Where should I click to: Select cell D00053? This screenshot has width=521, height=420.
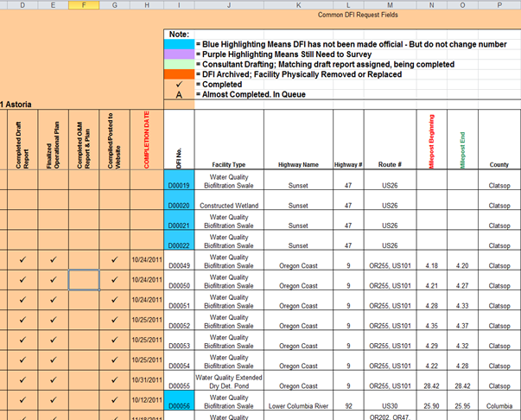(x=179, y=340)
